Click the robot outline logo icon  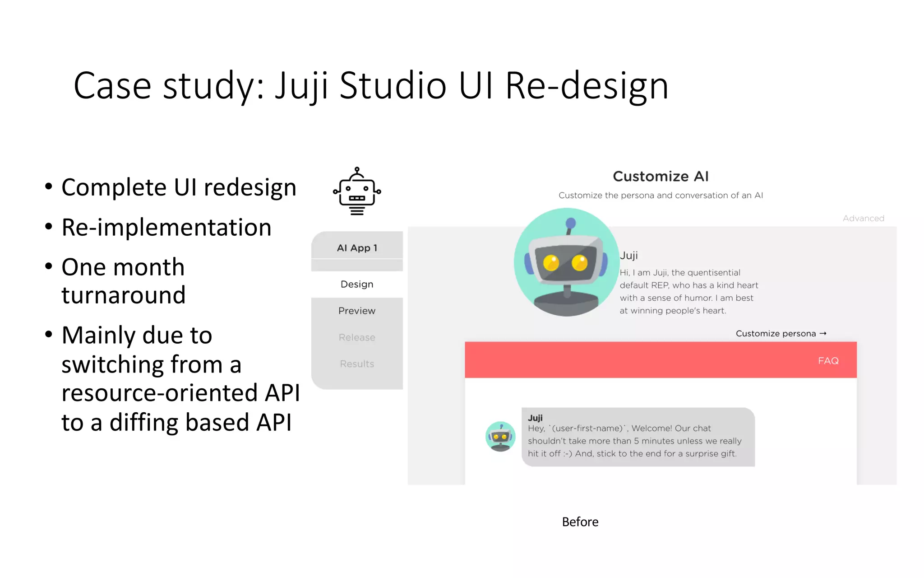click(357, 191)
